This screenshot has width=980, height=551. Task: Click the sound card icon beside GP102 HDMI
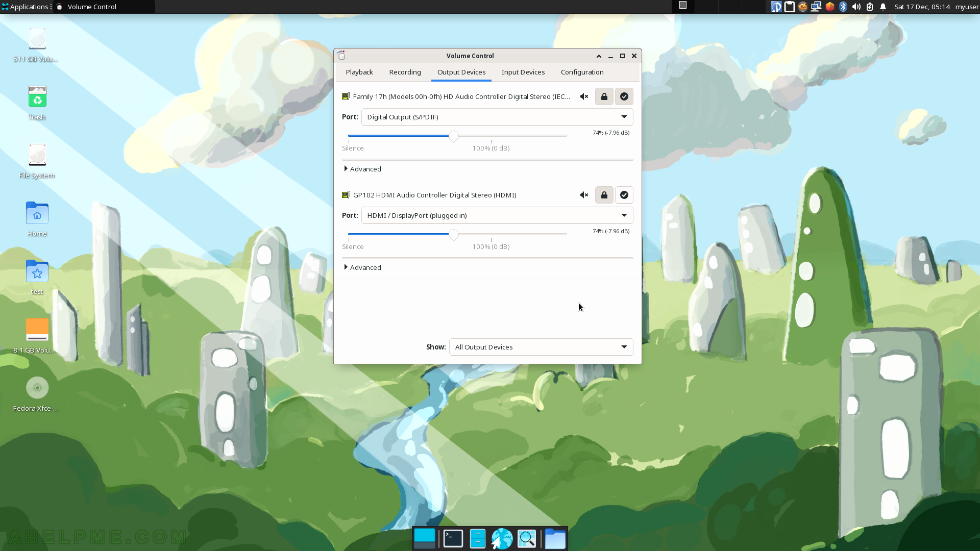point(346,195)
